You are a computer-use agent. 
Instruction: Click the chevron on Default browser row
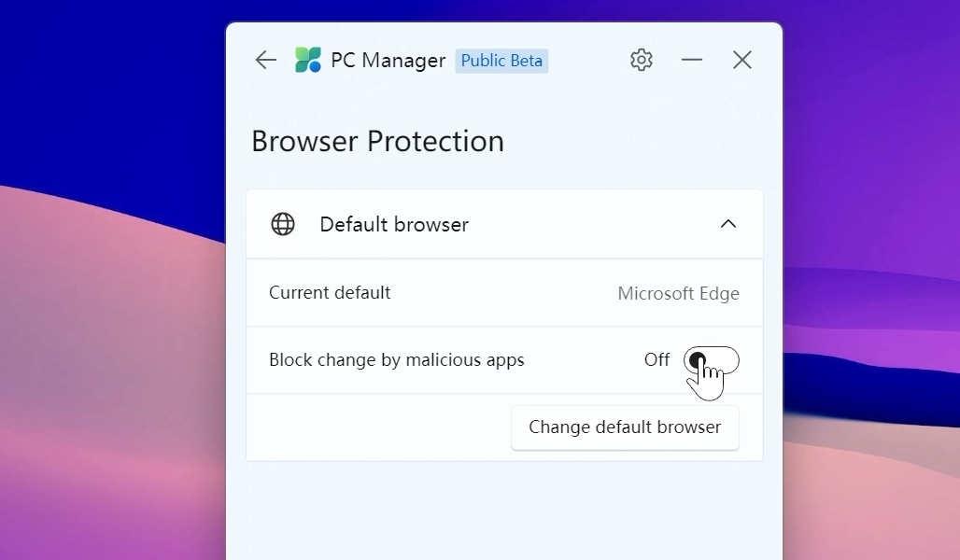tap(728, 224)
